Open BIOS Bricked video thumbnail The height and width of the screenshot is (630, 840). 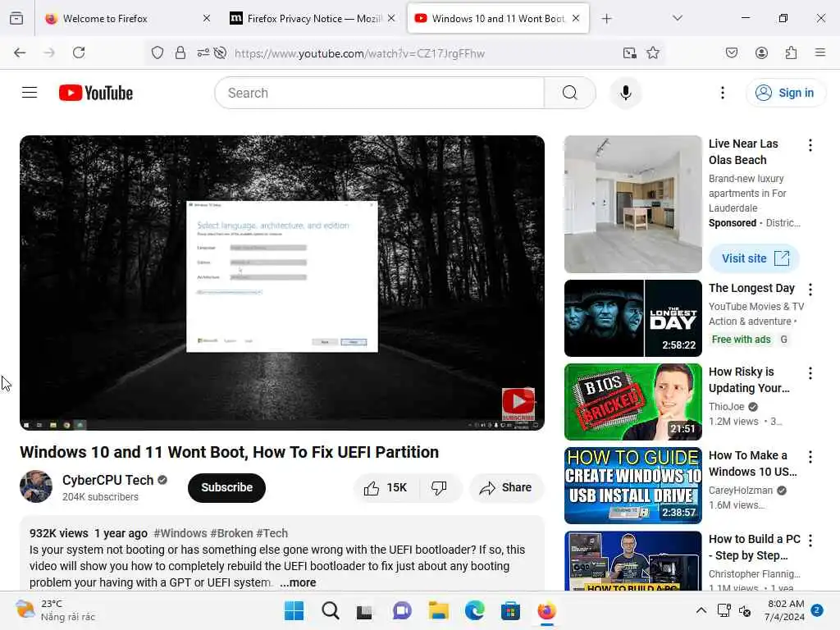632,402
